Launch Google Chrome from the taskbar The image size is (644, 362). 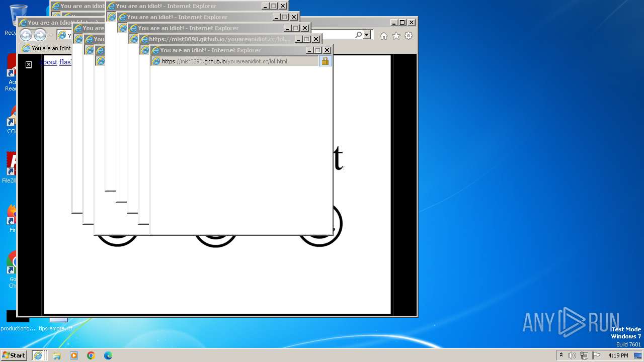coord(91,355)
